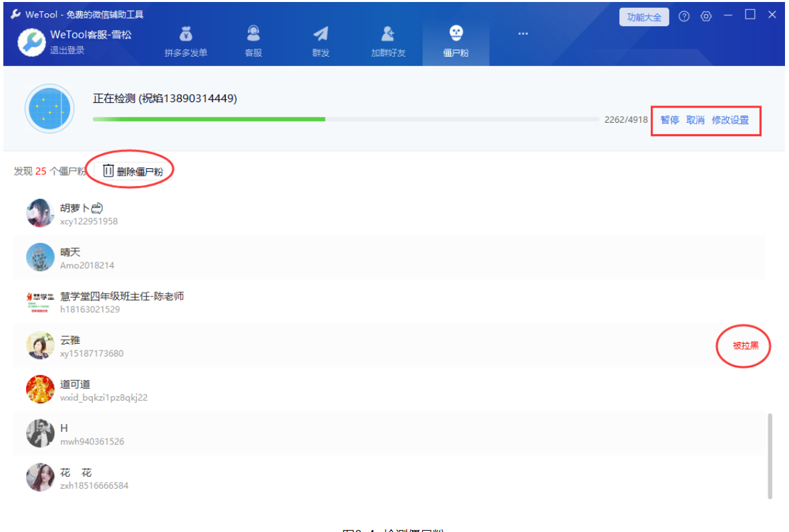
Task: Select the ID h18163021529
Action: point(90,309)
